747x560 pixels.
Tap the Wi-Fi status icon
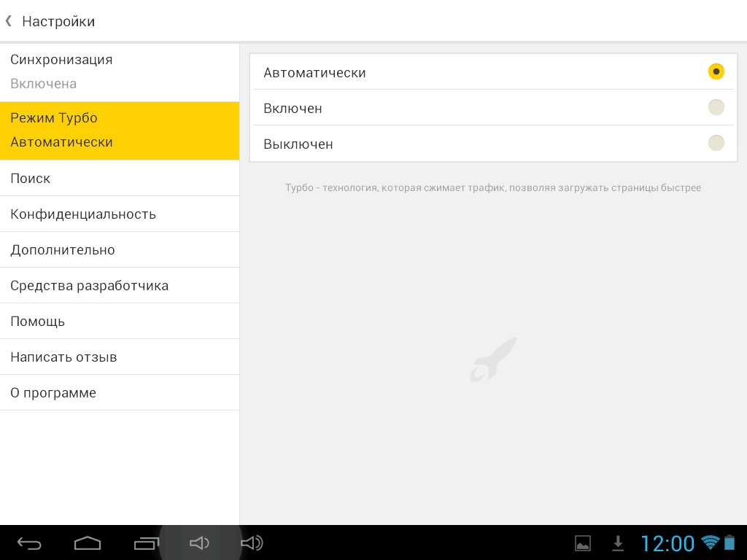(710, 542)
